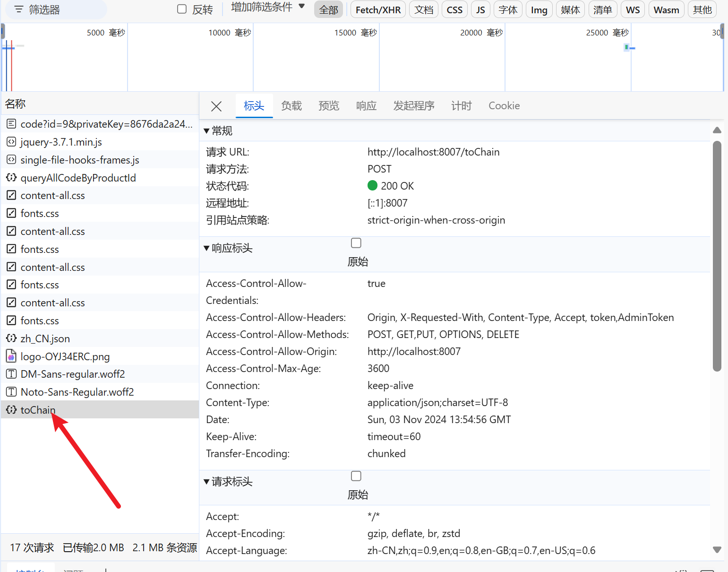This screenshot has height=572, width=728.
Task: Open the 增加筛选条件 dropdown
Action: coord(268,7)
